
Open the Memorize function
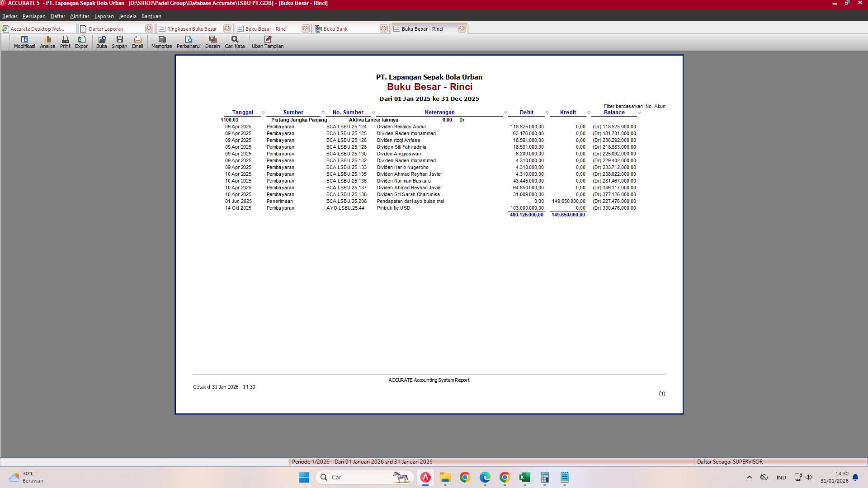click(x=161, y=42)
